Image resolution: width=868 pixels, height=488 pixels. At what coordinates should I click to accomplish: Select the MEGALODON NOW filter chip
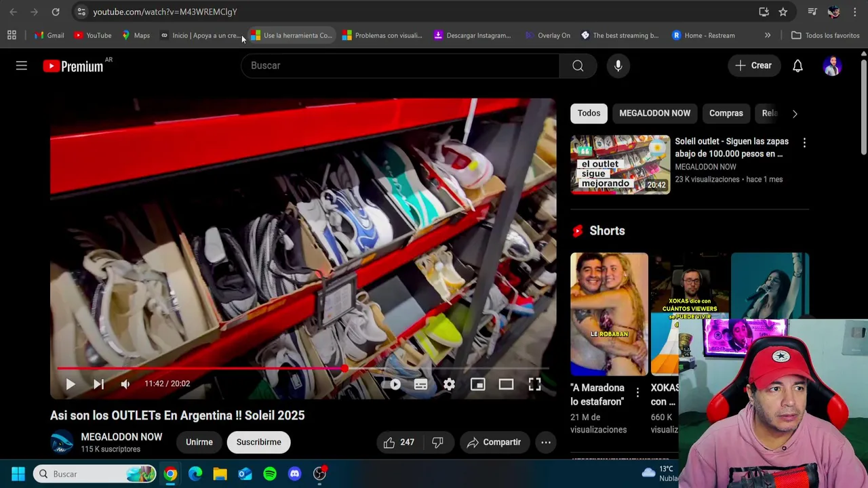click(654, 113)
